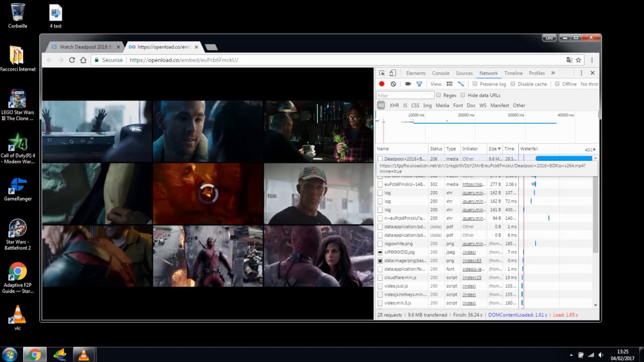The height and width of the screenshot is (362, 644).
Task: Open the vlc desktop shortcut
Action: coord(18,318)
